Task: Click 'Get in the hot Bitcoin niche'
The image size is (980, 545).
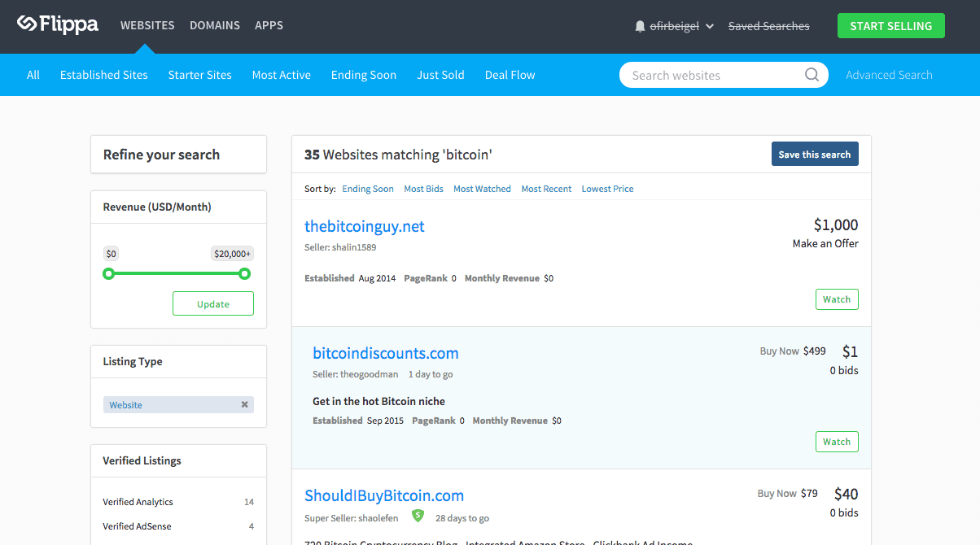Action: click(x=378, y=401)
